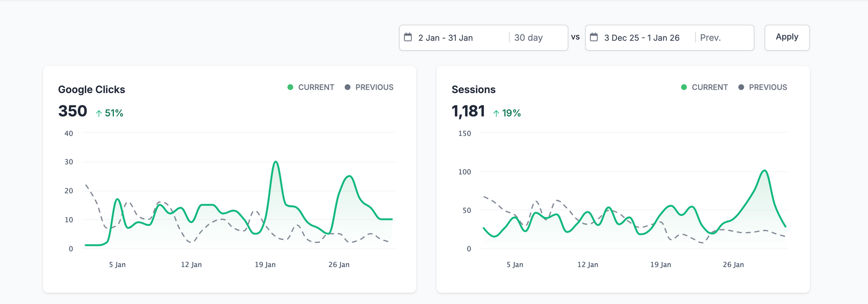Toggle the CURRENT series in Google Clicks legend
Screen dimensions: 868x304
pos(311,87)
